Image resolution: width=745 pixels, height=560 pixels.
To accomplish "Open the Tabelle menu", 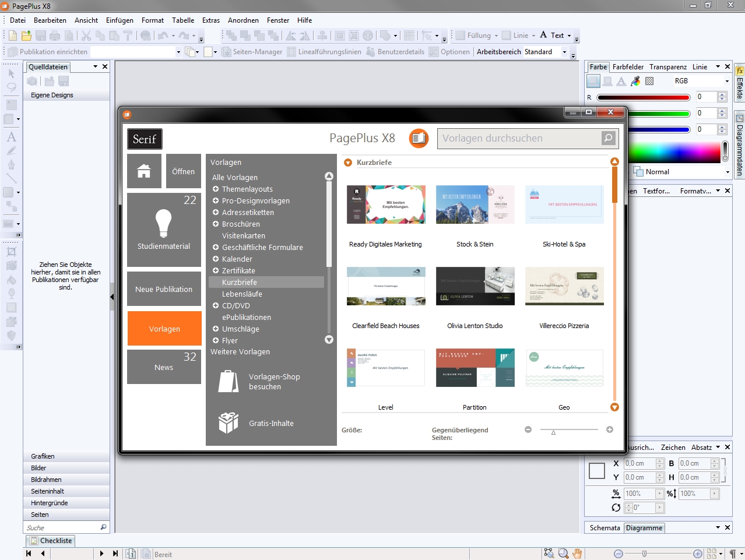I will (182, 20).
